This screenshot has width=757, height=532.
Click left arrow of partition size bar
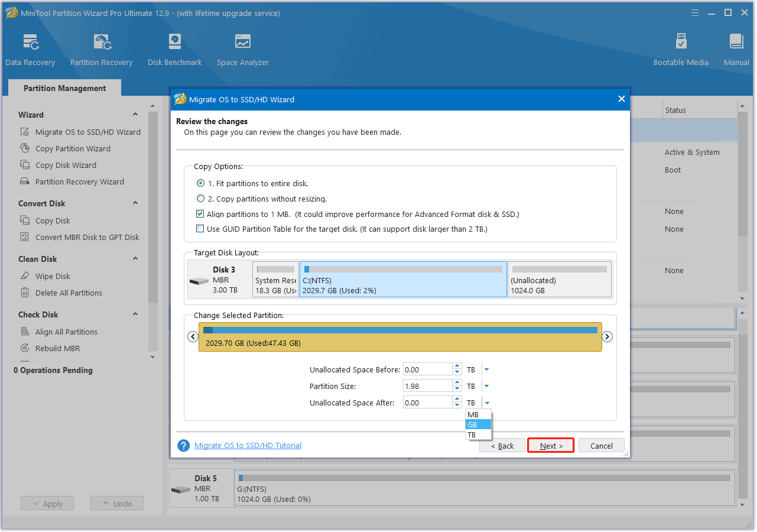[x=192, y=336]
